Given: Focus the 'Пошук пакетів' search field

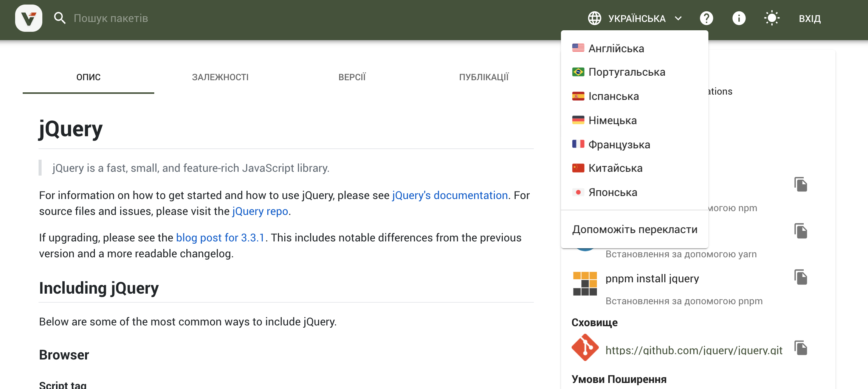Looking at the screenshot, I should pos(111,18).
